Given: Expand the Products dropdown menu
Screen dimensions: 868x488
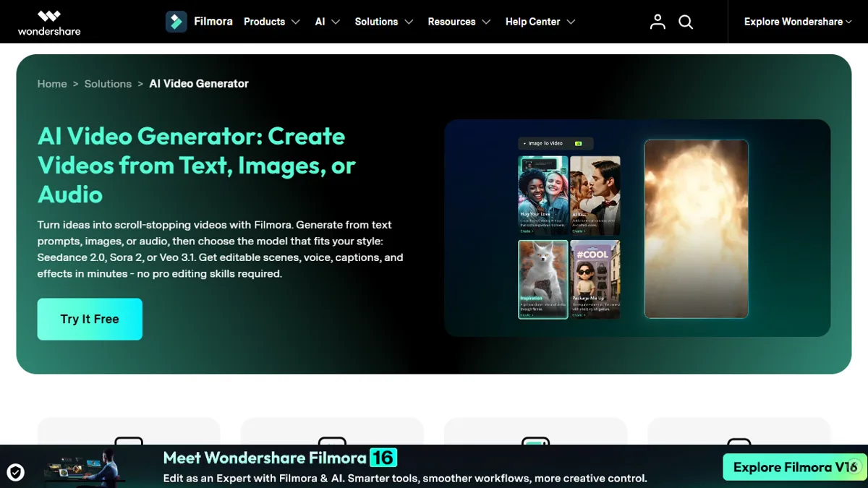Looking at the screenshot, I should 272,22.
